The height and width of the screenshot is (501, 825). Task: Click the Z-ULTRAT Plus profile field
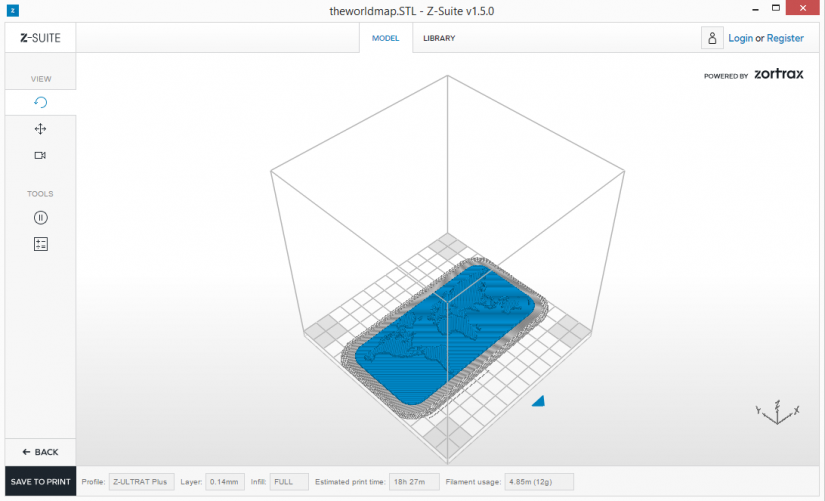click(x=142, y=482)
